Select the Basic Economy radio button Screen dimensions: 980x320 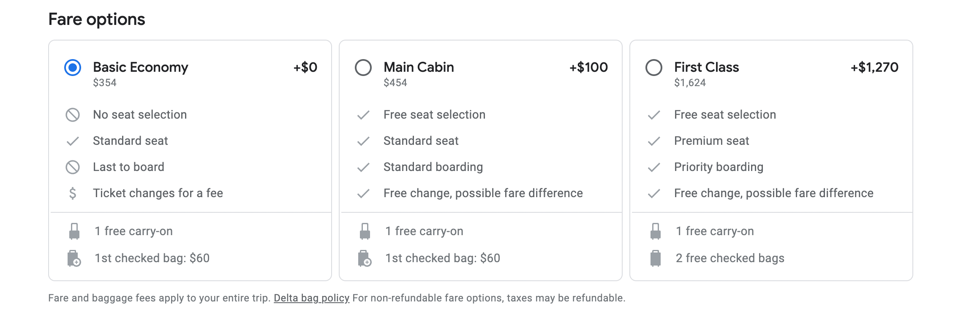tap(73, 68)
